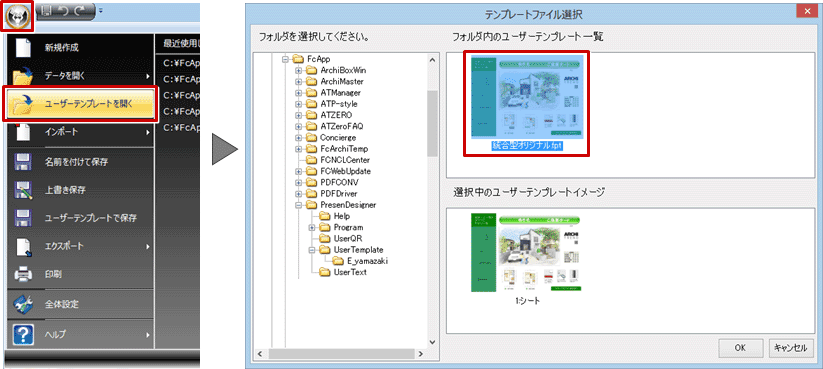Screen dimensions: 823x369
Task: Open the インポート submenu
Action: pyautogui.click(x=80, y=132)
